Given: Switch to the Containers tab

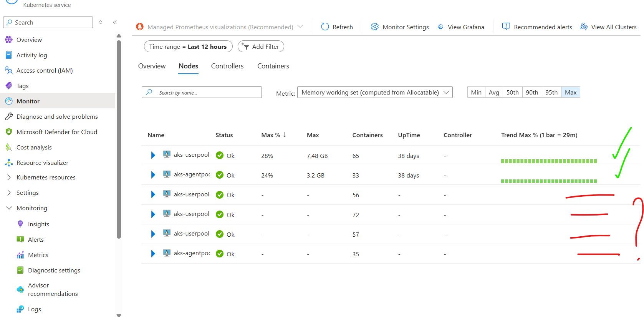Looking at the screenshot, I should point(273,66).
